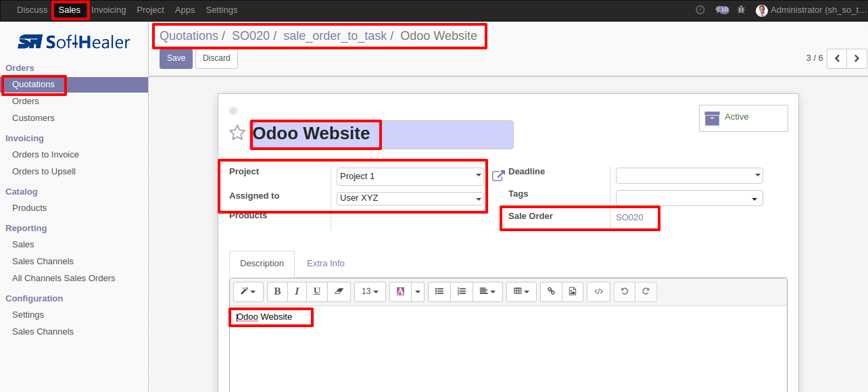
Task: Toggle bold formatting
Action: pyautogui.click(x=277, y=291)
